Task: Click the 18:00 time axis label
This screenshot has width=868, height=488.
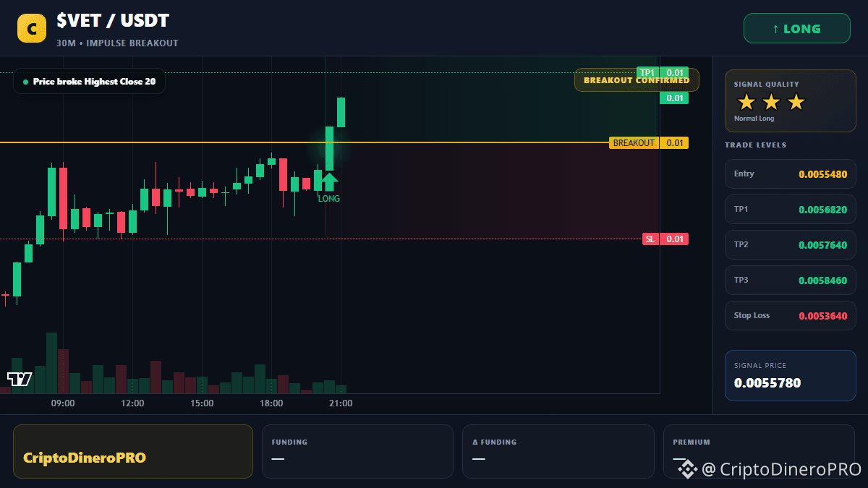Action: [x=271, y=403]
